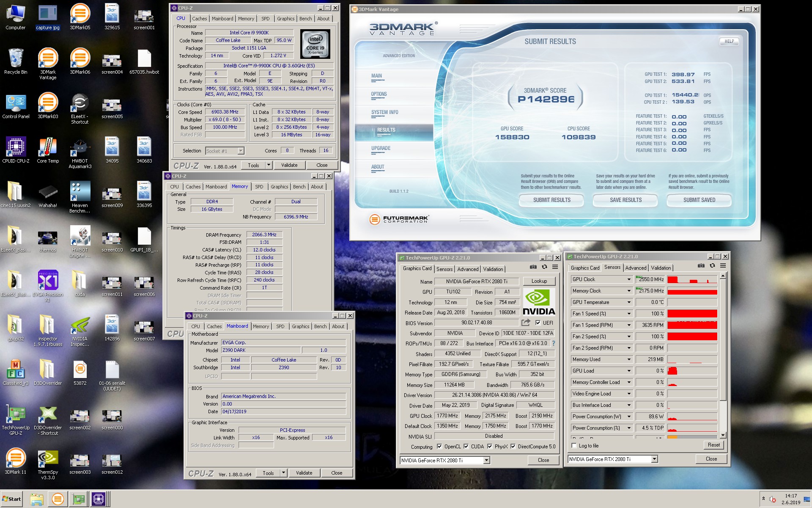Open the Classified_r3 desktop icon
This screenshot has height=508, width=812.
(16, 372)
